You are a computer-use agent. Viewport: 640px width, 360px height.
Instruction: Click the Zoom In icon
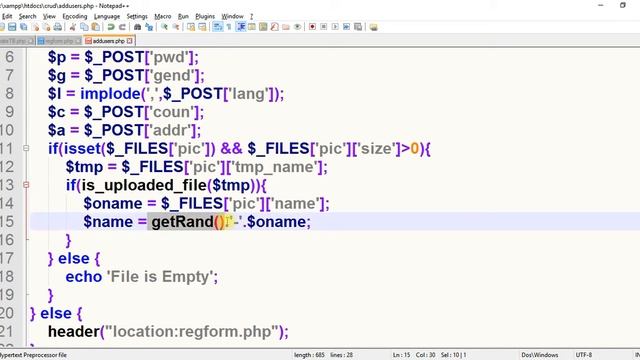(x=164, y=27)
